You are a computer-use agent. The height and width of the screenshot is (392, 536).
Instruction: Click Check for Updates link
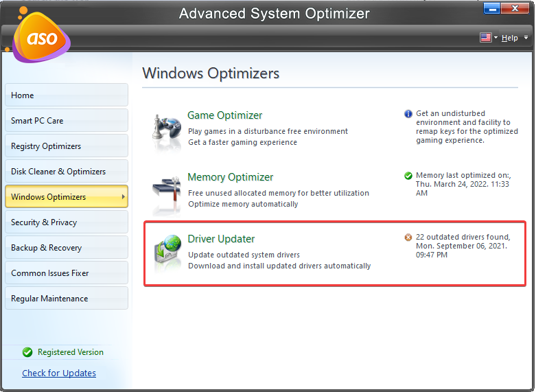click(x=59, y=373)
